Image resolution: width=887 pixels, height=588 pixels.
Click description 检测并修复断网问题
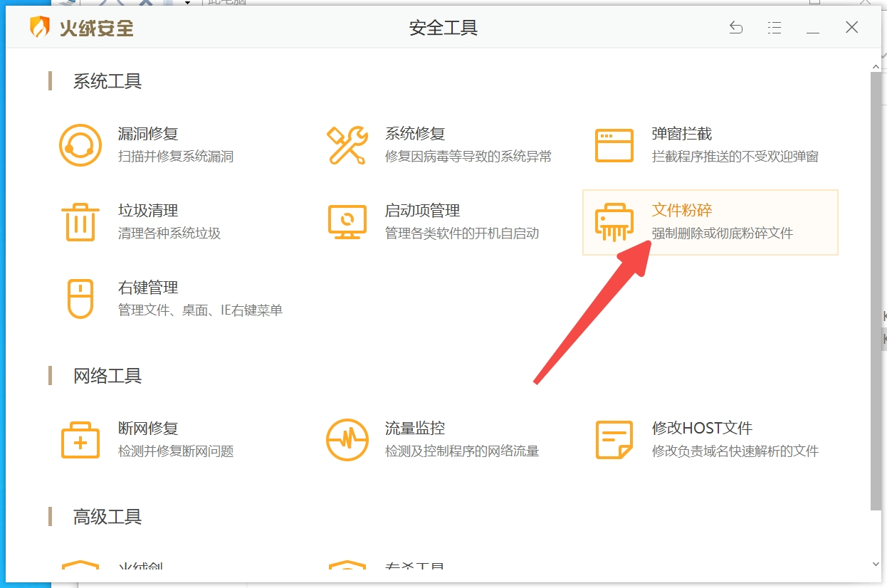(176, 451)
